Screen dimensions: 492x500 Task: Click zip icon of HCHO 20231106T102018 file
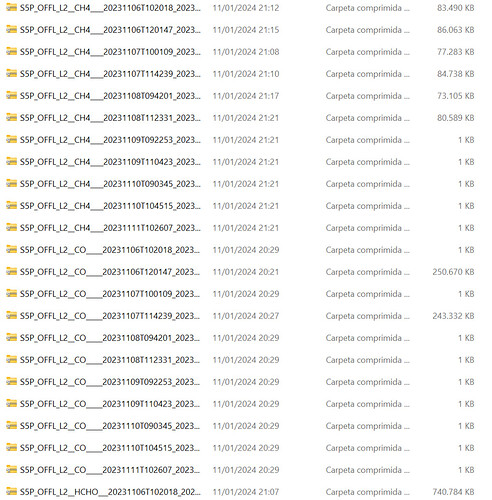tap(11, 491)
